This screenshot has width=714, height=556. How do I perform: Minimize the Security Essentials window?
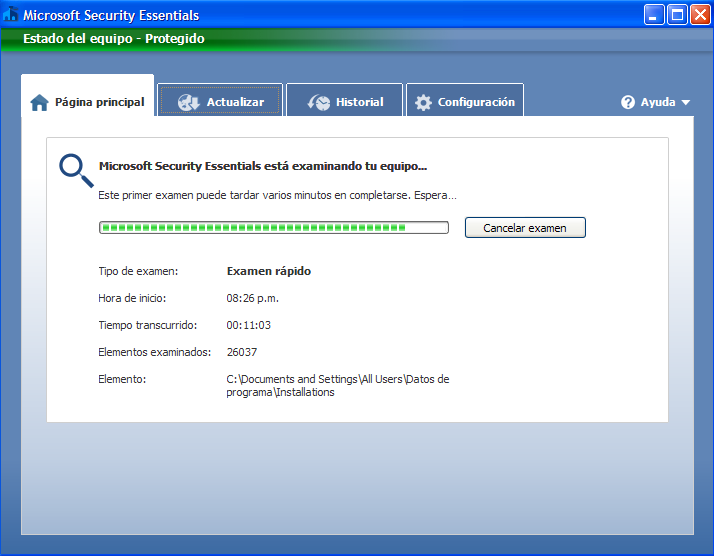(x=654, y=15)
